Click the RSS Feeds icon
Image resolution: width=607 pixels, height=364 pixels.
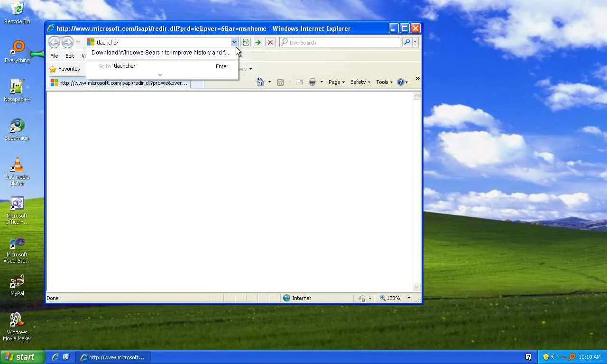click(x=280, y=82)
